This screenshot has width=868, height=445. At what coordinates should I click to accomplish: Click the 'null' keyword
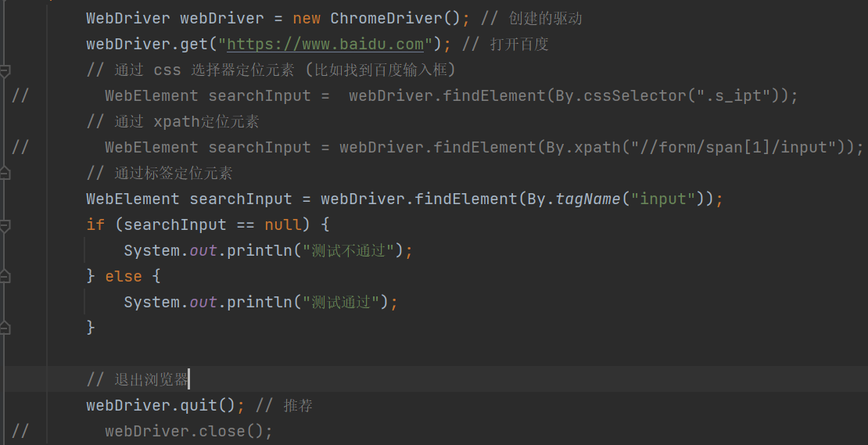point(283,224)
